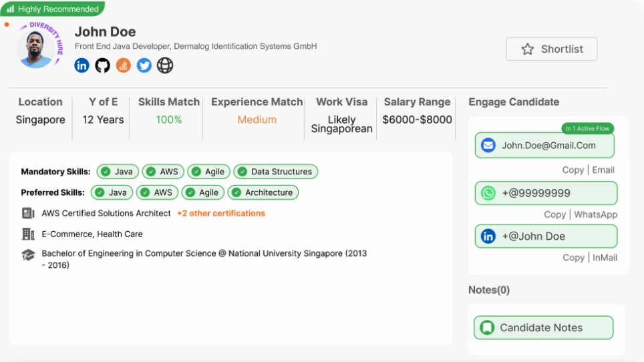
Task: Click the WhatsApp icon beside phone number
Action: (x=488, y=193)
